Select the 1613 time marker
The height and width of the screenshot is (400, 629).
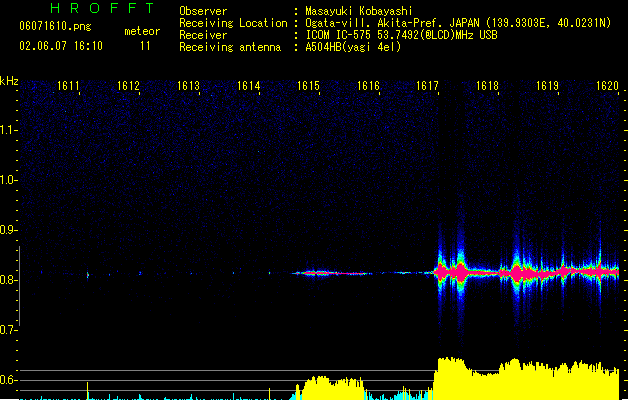pos(189,87)
